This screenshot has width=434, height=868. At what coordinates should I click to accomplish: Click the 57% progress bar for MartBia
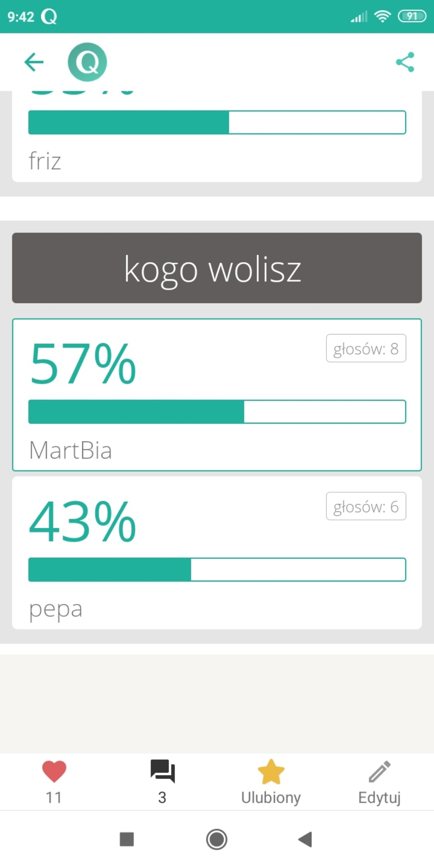[217, 411]
